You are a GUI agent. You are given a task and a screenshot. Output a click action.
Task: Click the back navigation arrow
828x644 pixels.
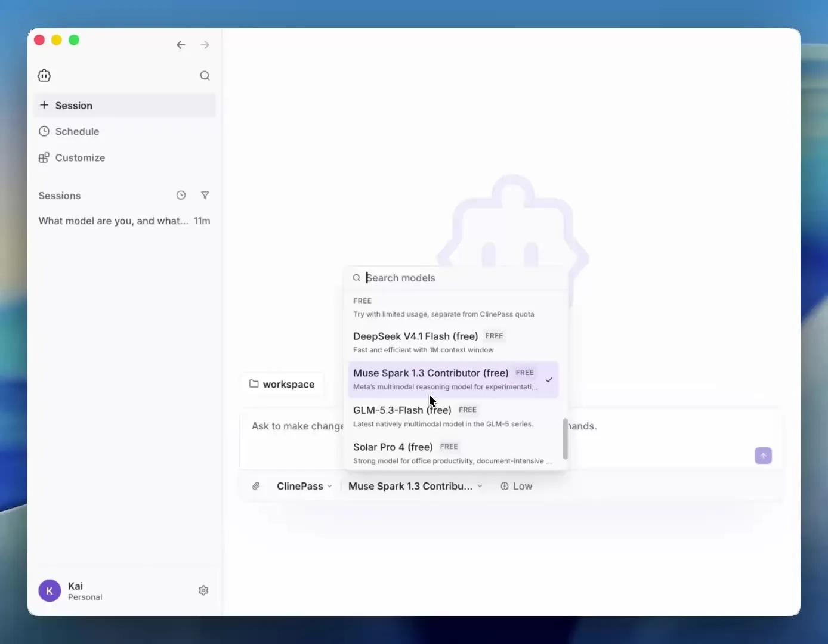tap(181, 45)
